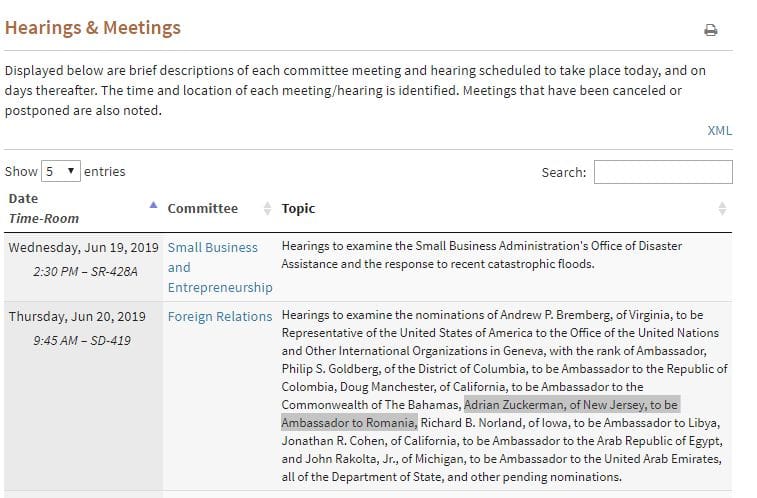
Task: Click the Search label
Action: tap(563, 172)
